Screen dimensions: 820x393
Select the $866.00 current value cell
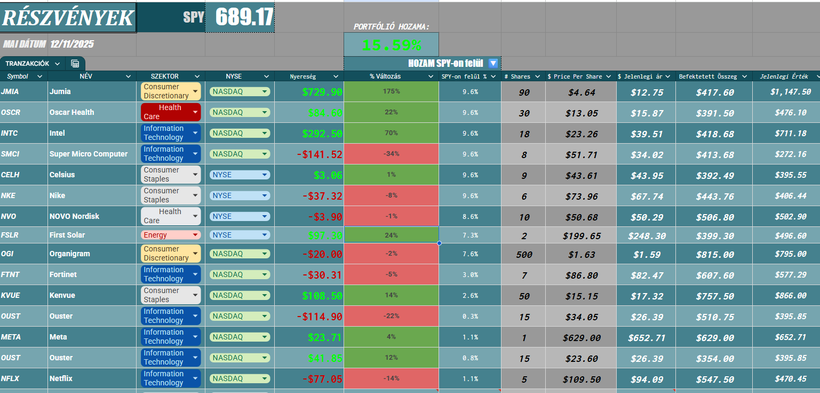(787, 295)
